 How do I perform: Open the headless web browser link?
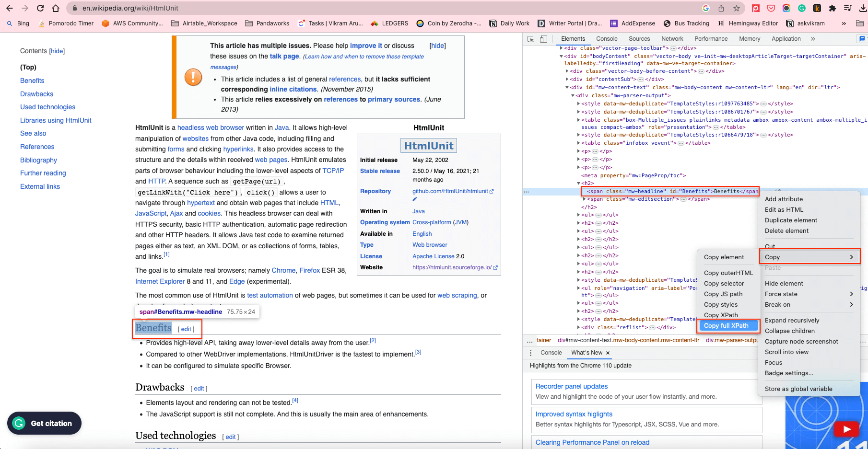[211, 127]
